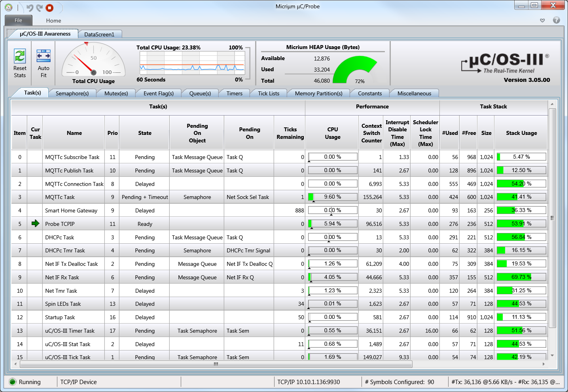
Task: Open the Event Flag(s) tab
Action: pos(158,93)
